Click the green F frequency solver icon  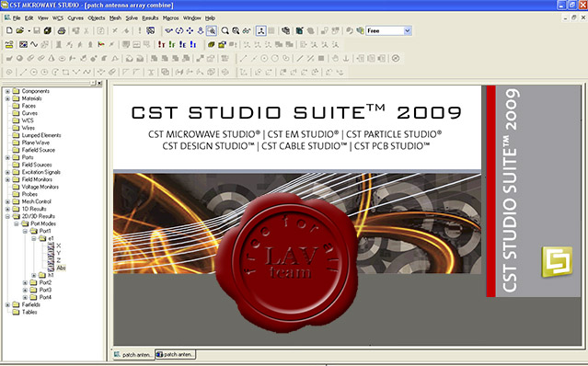(172, 44)
